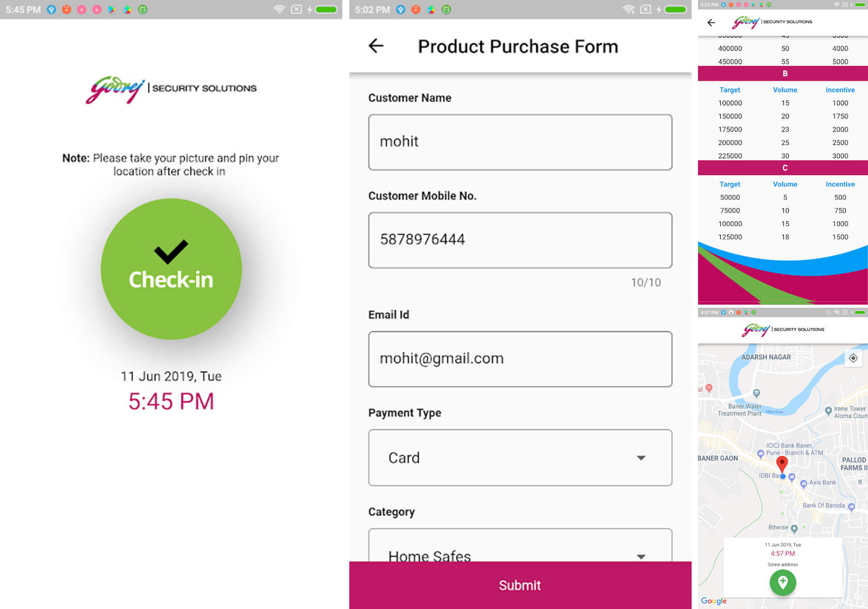Click the Bitwise location marker
The height and width of the screenshot is (609, 868).
794,528
